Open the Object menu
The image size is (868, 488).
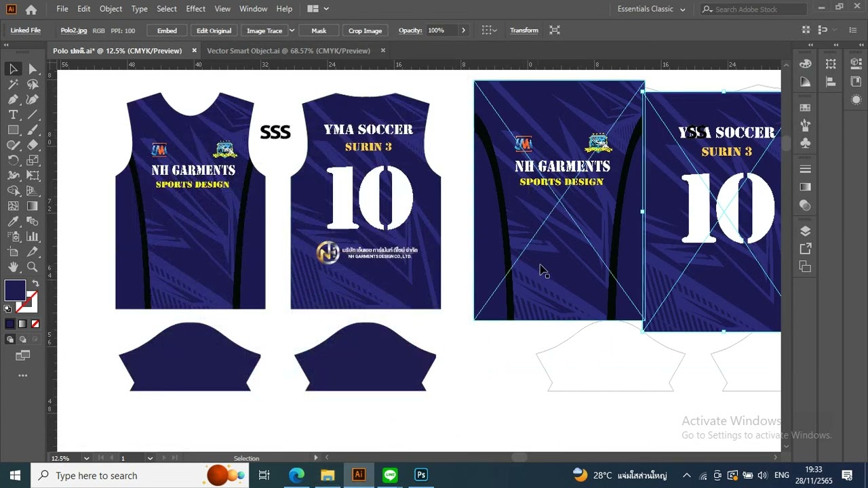point(111,9)
